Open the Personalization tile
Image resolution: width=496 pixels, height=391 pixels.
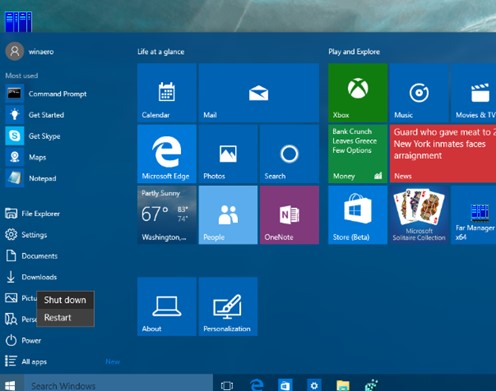(x=228, y=306)
